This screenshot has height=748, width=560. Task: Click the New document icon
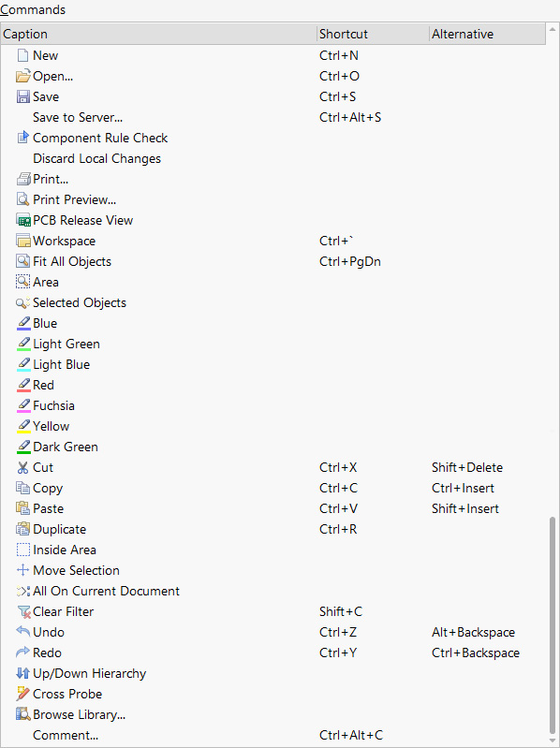(22, 55)
